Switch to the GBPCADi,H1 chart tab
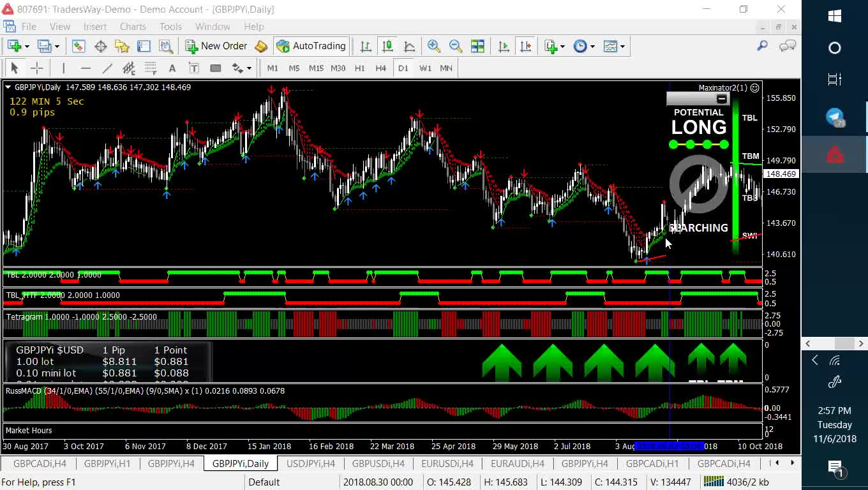This screenshot has height=490, width=868. coord(652,464)
